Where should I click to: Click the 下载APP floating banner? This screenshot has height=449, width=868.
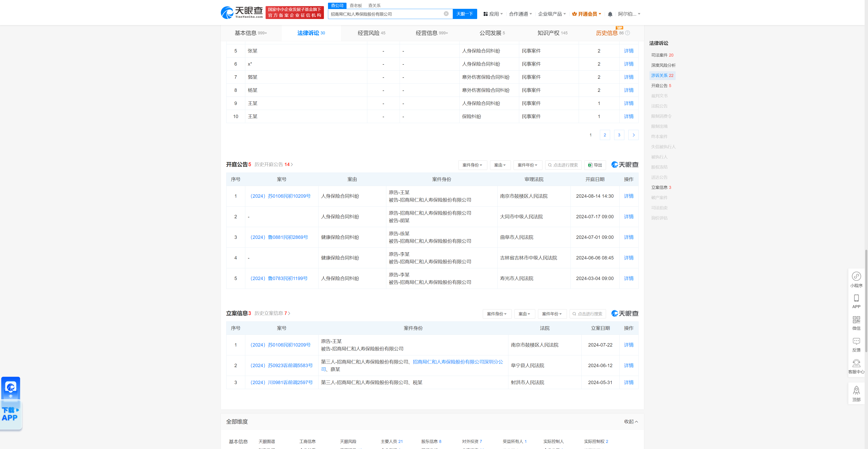pos(11,403)
